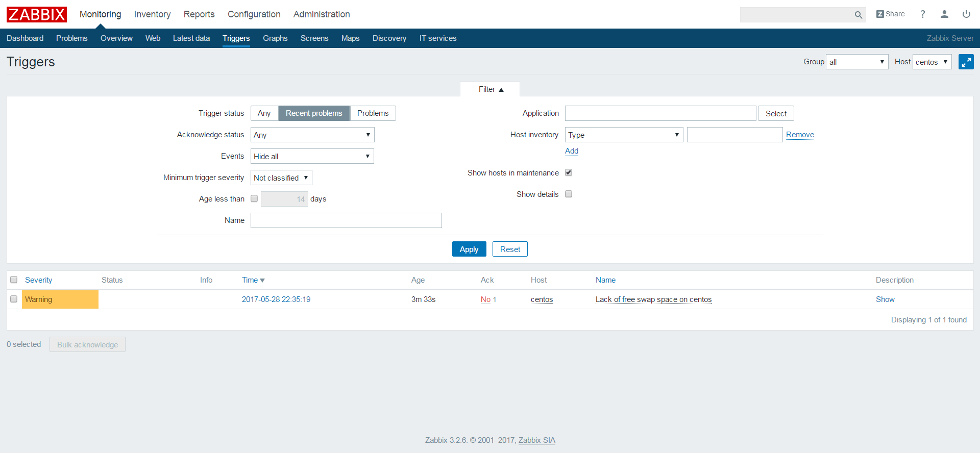The width and height of the screenshot is (980, 453).
Task: Open the Administration menu
Action: click(x=322, y=14)
